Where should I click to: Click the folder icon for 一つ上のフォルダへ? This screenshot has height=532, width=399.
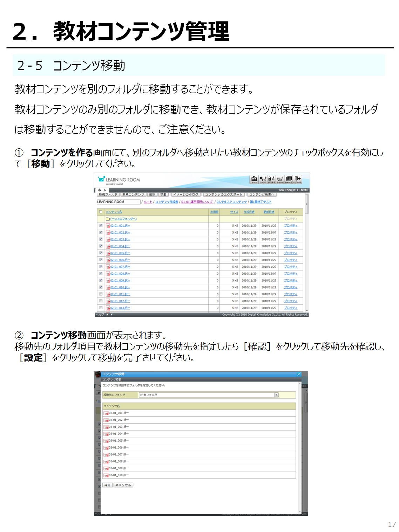point(108,219)
